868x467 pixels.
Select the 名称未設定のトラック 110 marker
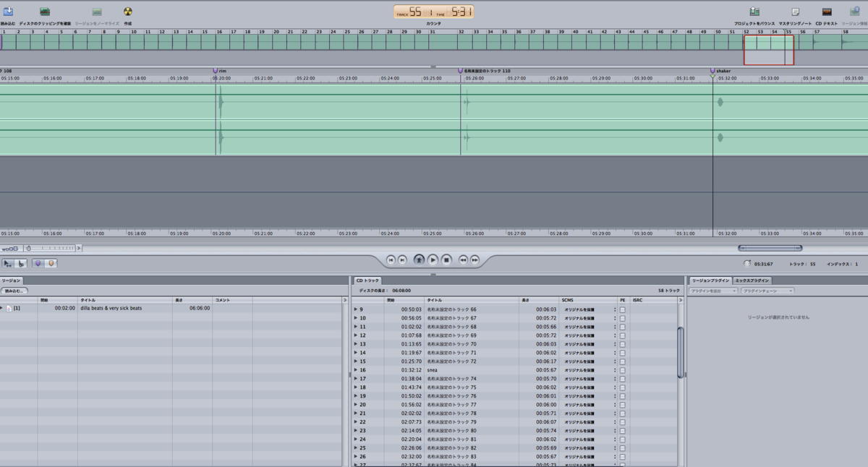point(461,71)
